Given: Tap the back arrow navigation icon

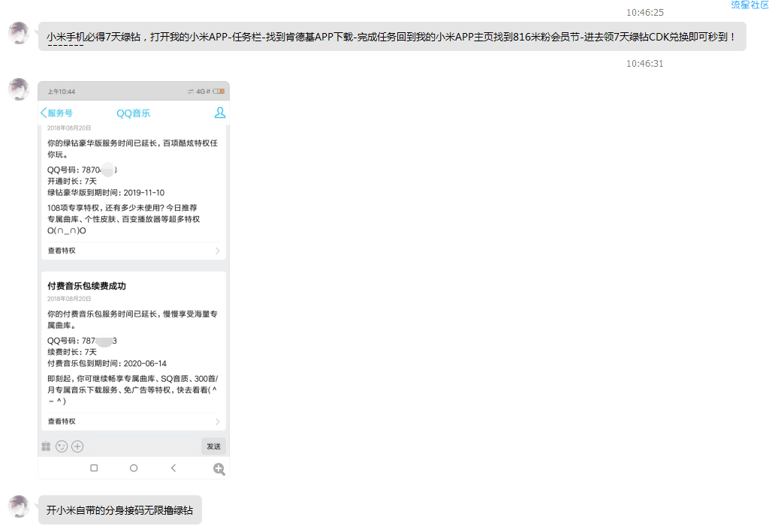Looking at the screenshot, I should (x=173, y=467).
